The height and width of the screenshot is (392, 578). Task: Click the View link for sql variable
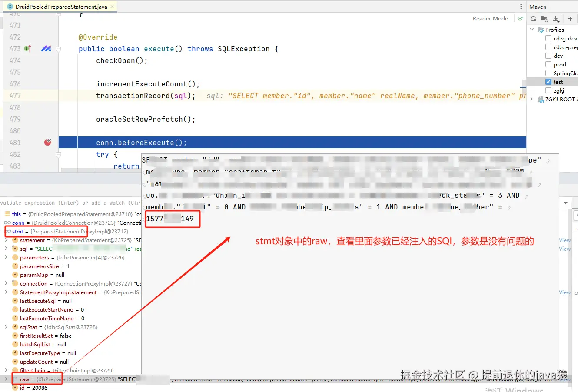565,249
